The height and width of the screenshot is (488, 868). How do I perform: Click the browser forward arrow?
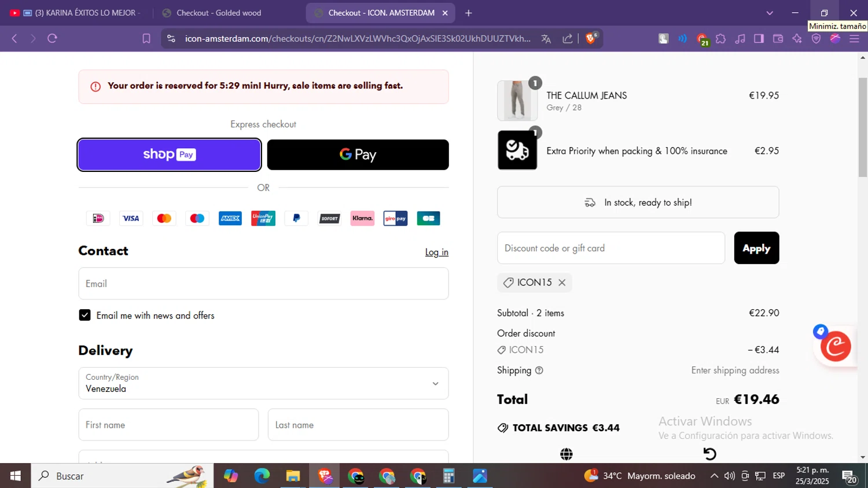(x=33, y=39)
